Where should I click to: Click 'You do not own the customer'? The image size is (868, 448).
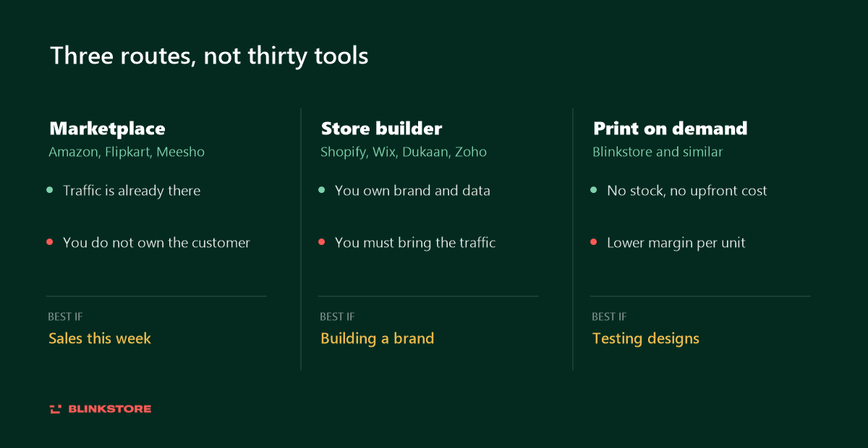click(156, 243)
